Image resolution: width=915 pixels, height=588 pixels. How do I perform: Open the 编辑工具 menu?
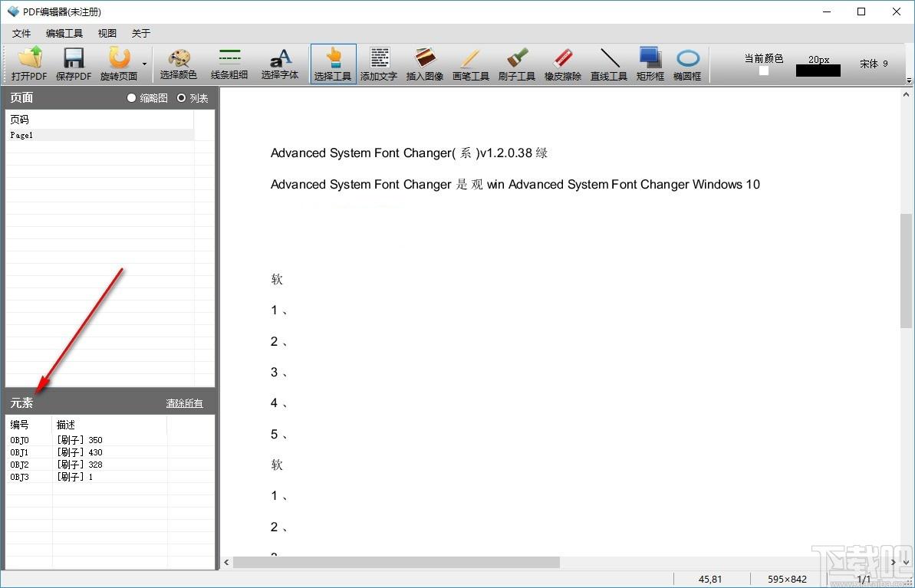point(64,33)
